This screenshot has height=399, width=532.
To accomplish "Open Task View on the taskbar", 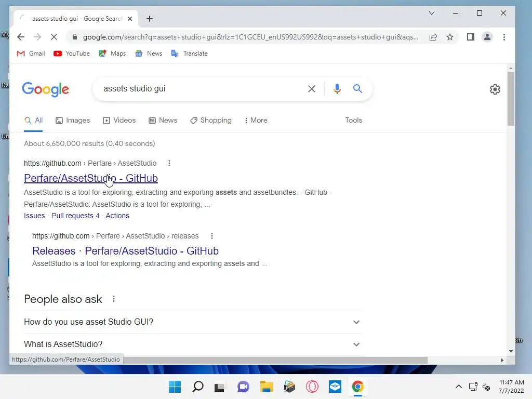I will tap(220, 387).
